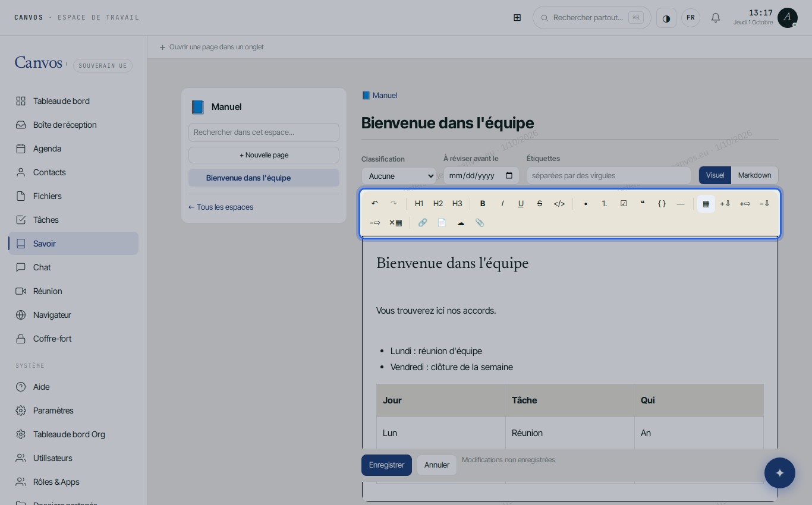Add a table row below
Image resolution: width=812 pixels, height=505 pixels.
(x=725, y=204)
